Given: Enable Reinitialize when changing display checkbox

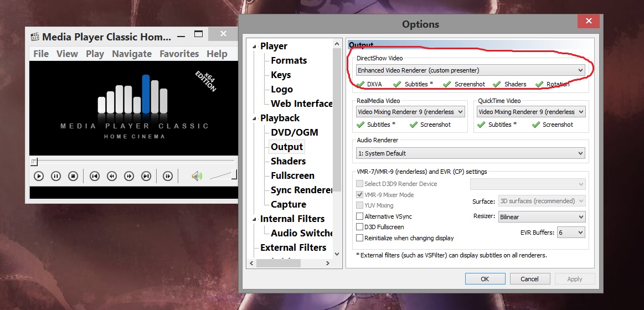Looking at the screenshot, I should [360, 237].
